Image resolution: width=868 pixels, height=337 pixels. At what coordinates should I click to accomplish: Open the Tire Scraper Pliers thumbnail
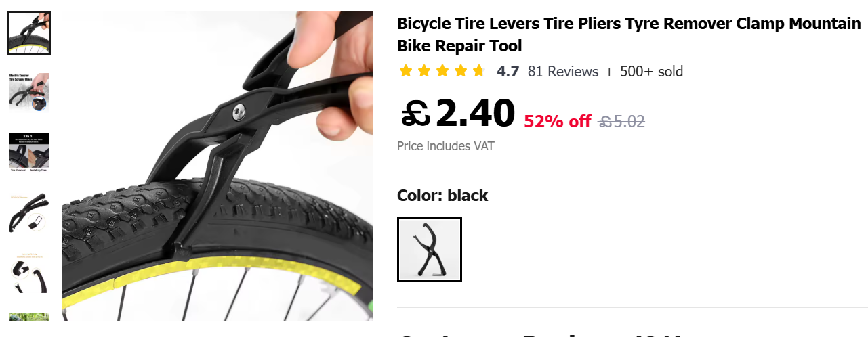(x=28, y=92)
